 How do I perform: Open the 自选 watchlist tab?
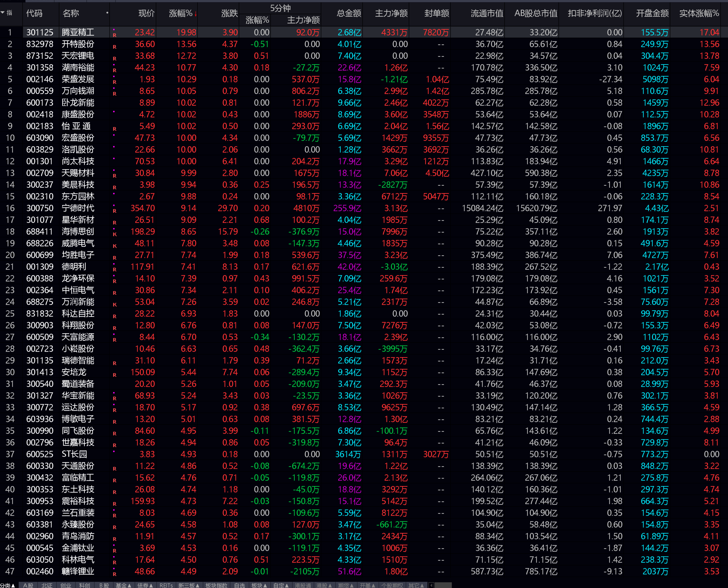[x=239, y=585]
